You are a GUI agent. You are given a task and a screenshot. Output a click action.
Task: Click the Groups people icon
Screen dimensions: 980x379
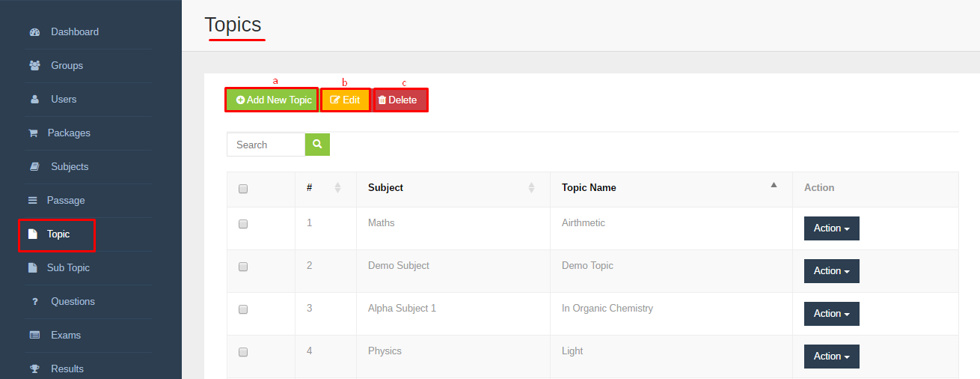click(34, 66)
